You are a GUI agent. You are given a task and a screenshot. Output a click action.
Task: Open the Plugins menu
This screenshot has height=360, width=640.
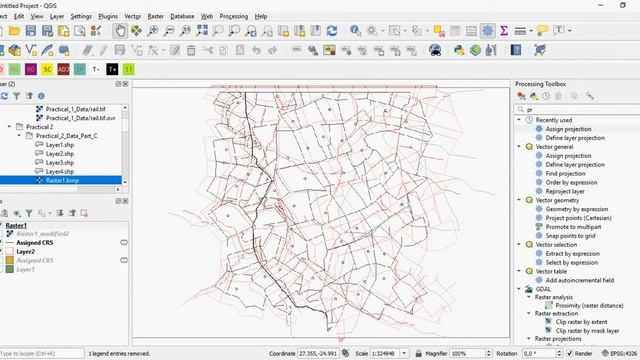pyautogui.click(x=108, y=16)
